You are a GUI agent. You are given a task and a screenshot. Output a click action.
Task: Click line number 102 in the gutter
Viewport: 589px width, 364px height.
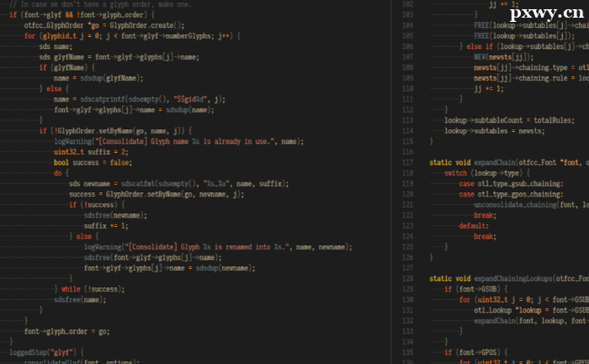coord(408,5)
